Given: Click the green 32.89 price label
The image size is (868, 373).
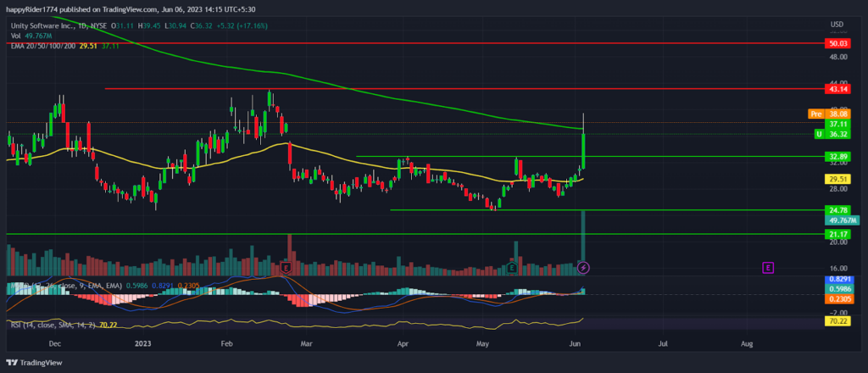Looking at the screenshot, I should [837, 157].
